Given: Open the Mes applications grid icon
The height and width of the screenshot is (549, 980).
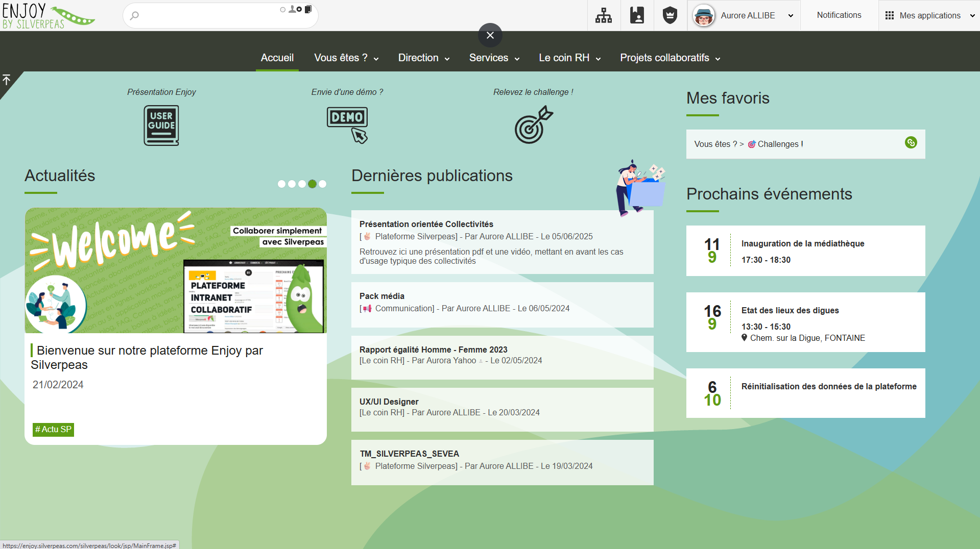Looking at the screenshot, I should point(889,15).
